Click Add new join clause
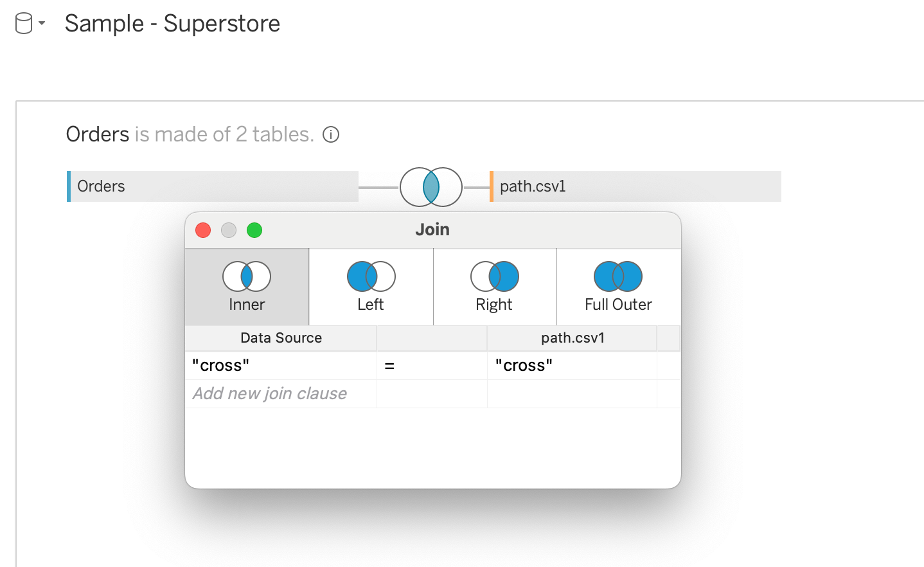The height and width of the screenshot is (567, 924). (270, 393)
